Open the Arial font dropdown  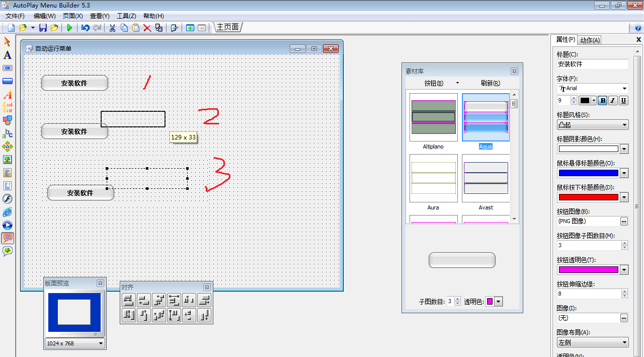pos(624,89)
